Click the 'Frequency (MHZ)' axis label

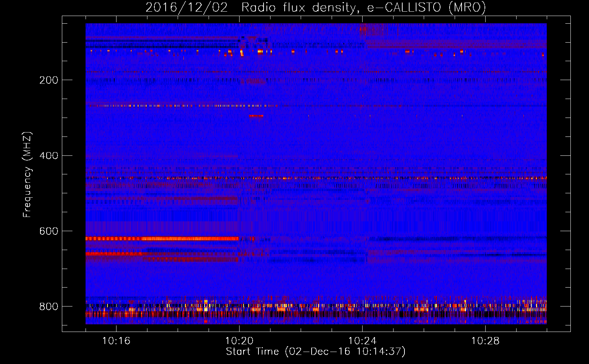[27, 174]
